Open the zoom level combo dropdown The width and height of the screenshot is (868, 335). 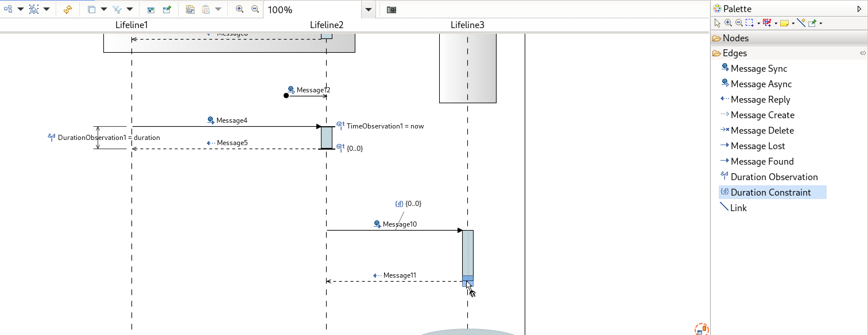[369, 10]
